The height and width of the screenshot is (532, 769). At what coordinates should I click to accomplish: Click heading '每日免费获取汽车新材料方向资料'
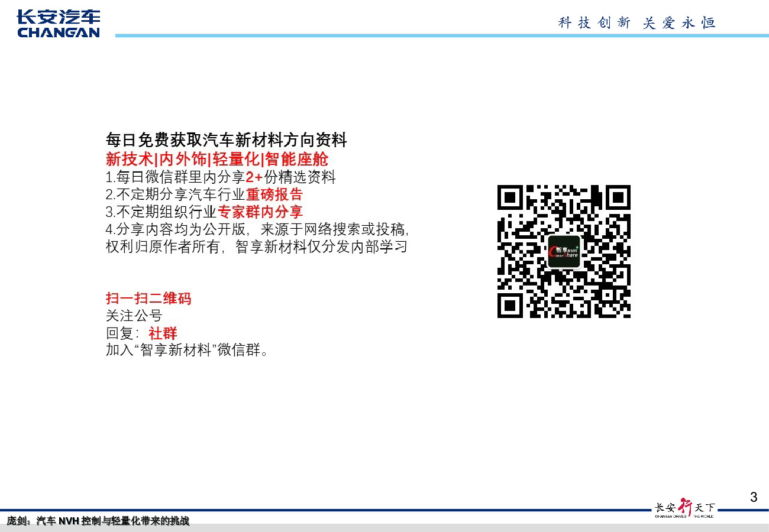pyautogui.click(x=226, y=140)
